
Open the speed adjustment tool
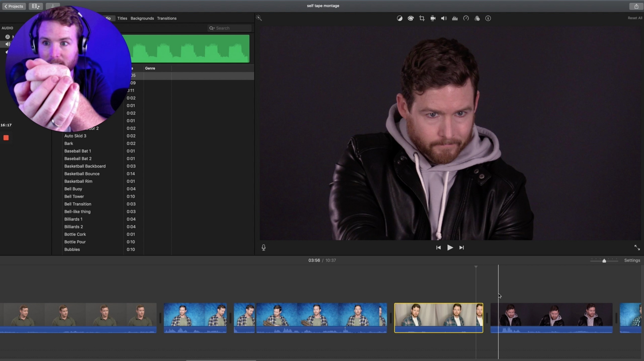[466, 18]
